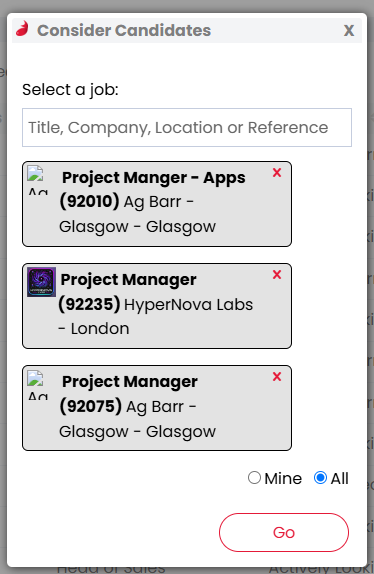Choose the All radio button
This screenshot has height=574, width=374.
[320, 478]
